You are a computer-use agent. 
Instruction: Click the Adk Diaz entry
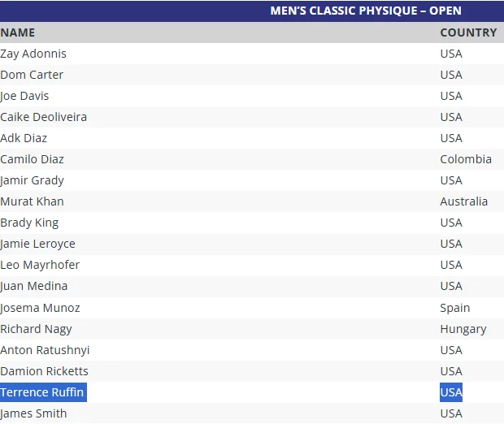point(24,138)
